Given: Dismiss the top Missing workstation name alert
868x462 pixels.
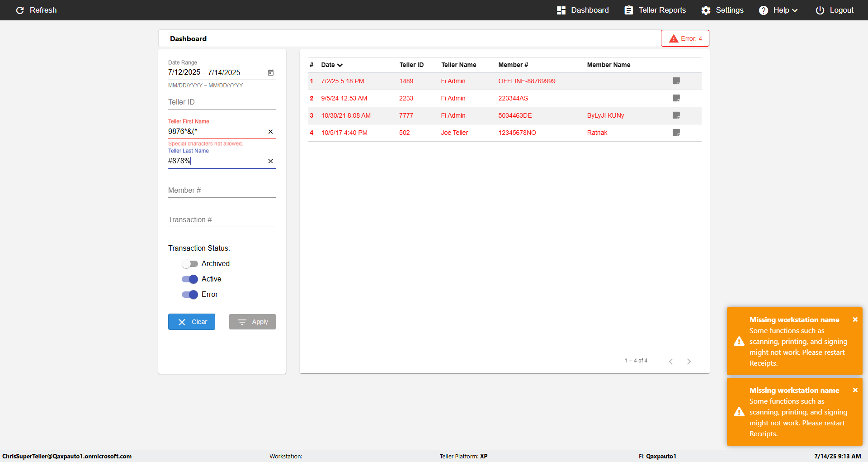Looking at the screenshot, I should click(x=855, y=319).
